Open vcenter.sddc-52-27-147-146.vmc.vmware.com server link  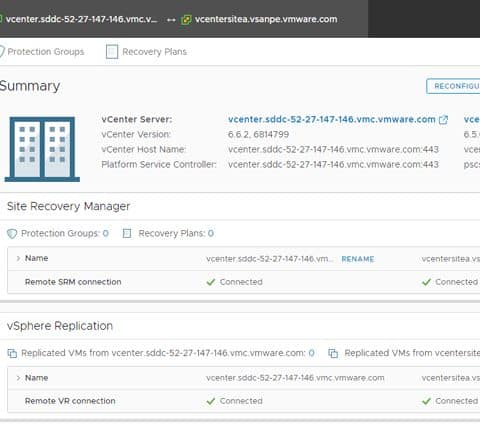click(x=332, y=119)
